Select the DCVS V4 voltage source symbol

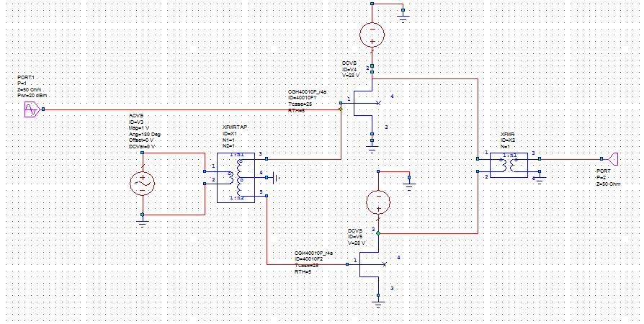click(x=372, y=35)
